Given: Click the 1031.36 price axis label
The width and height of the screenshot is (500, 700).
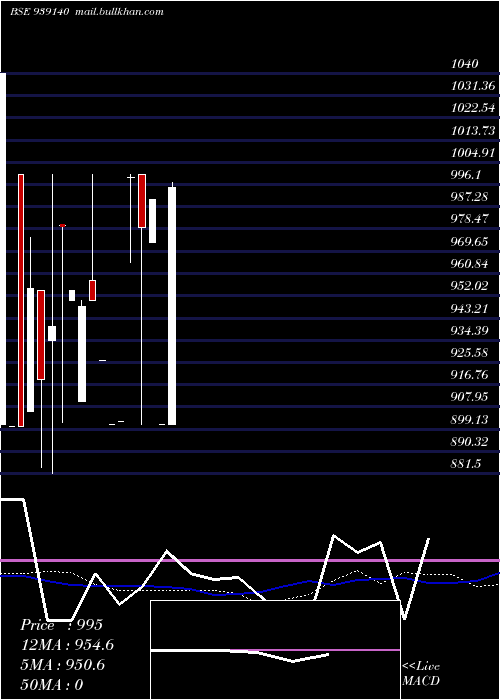Looking at the screenshot, I should coord(473,86).
